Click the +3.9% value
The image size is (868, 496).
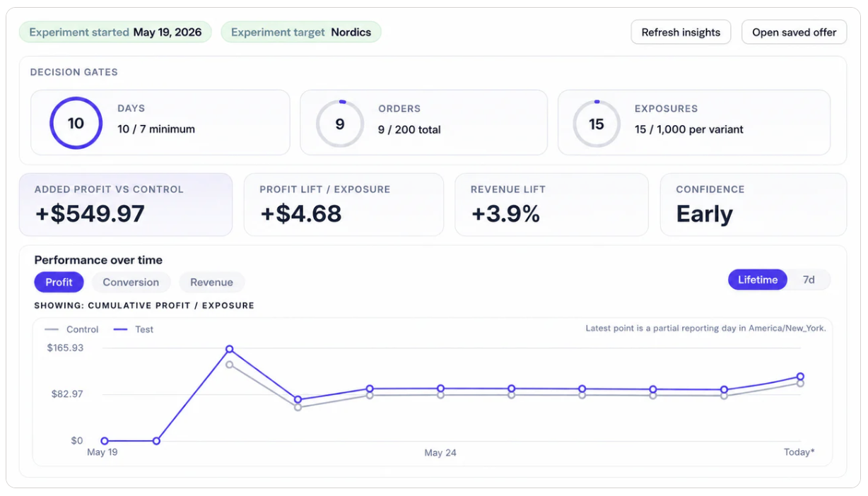click(x=506, y=214)
